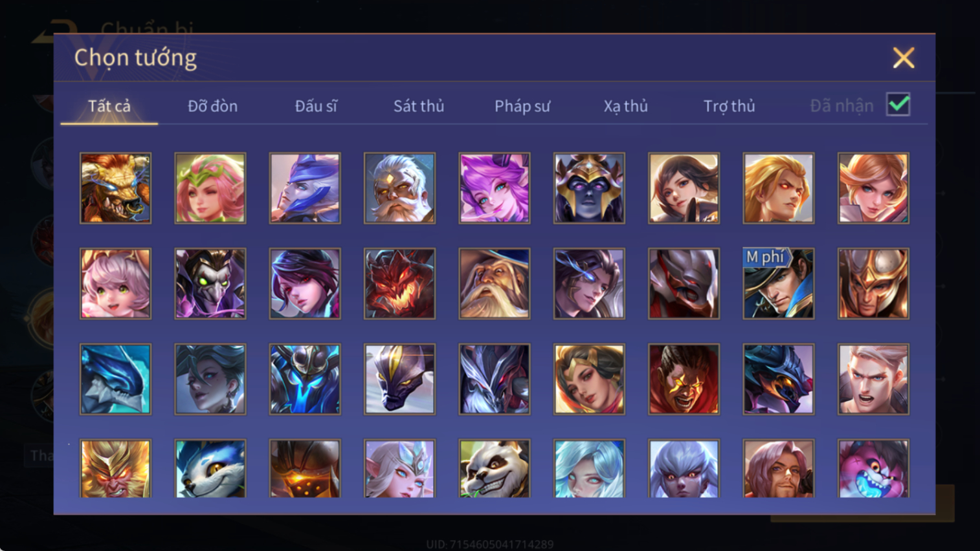Select the golden monkey king hero
This screenshot has width=980, height=551.
pos(115,469)
